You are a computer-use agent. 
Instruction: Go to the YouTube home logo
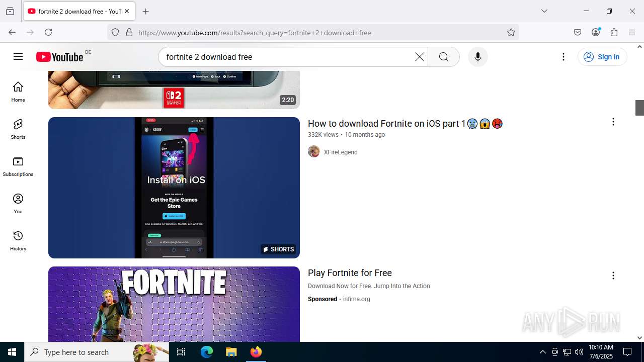(59, 57)
